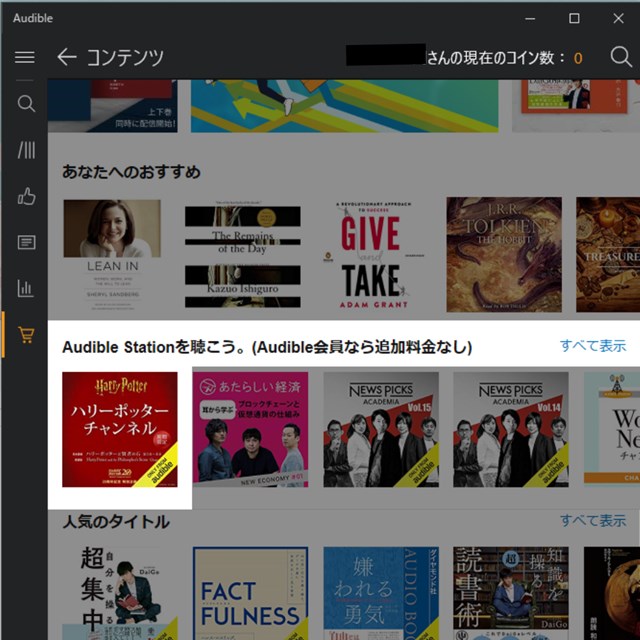Open Tolkien's The Hobbit cover
The image size is (640, 640).
[504, 255]
